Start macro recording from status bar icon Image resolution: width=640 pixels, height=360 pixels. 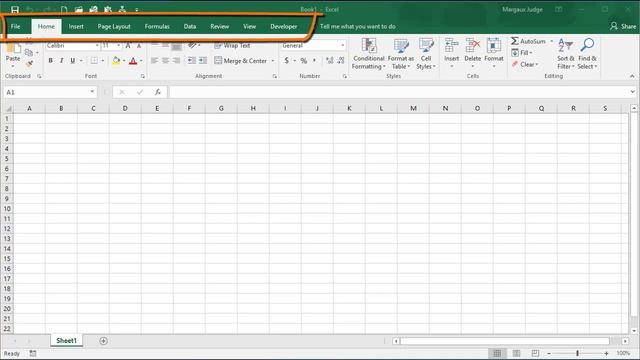point(33,353)
